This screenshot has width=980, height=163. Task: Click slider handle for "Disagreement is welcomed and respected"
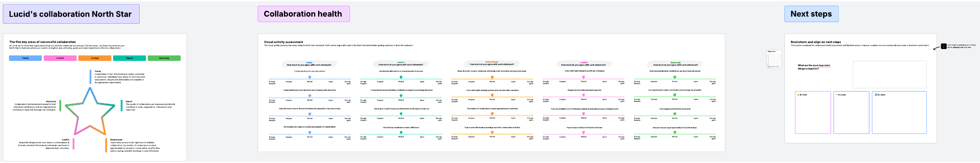tap(584, 95)
